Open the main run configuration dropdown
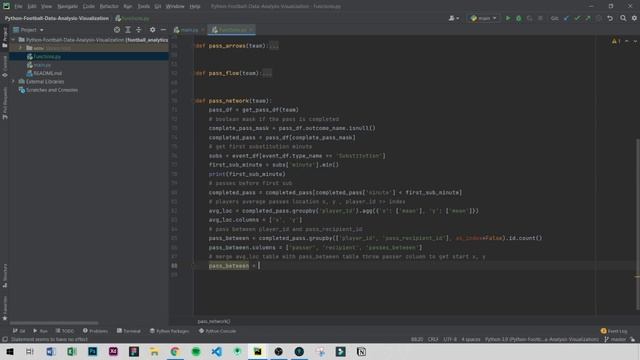Screen dimensions: 640x360 point(483,18)
